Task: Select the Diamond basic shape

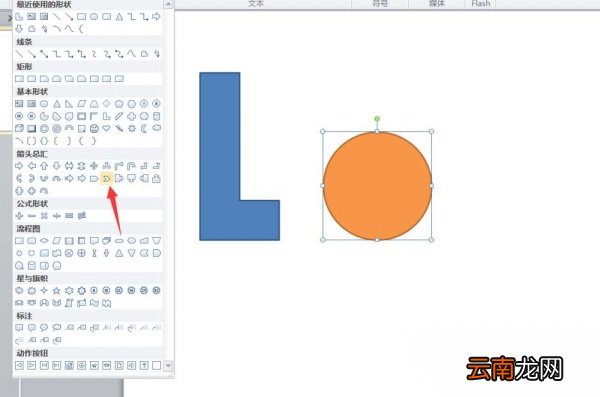Action: [106, 103]
